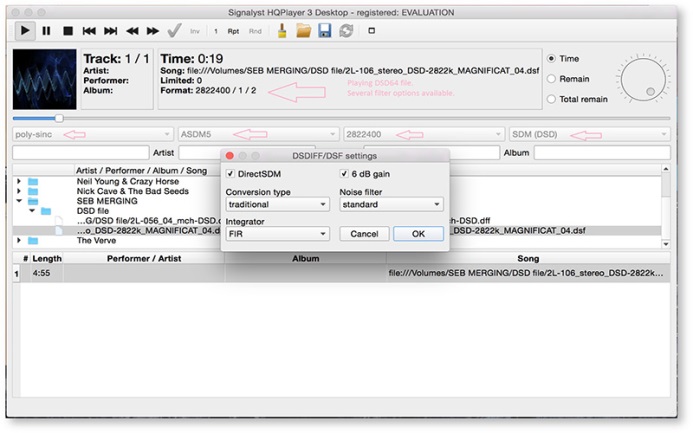The width and height of the screenshot is (693, 433).
Task: Expand The Verve folder
Action: pyautogui.click(x=19, y=240)
